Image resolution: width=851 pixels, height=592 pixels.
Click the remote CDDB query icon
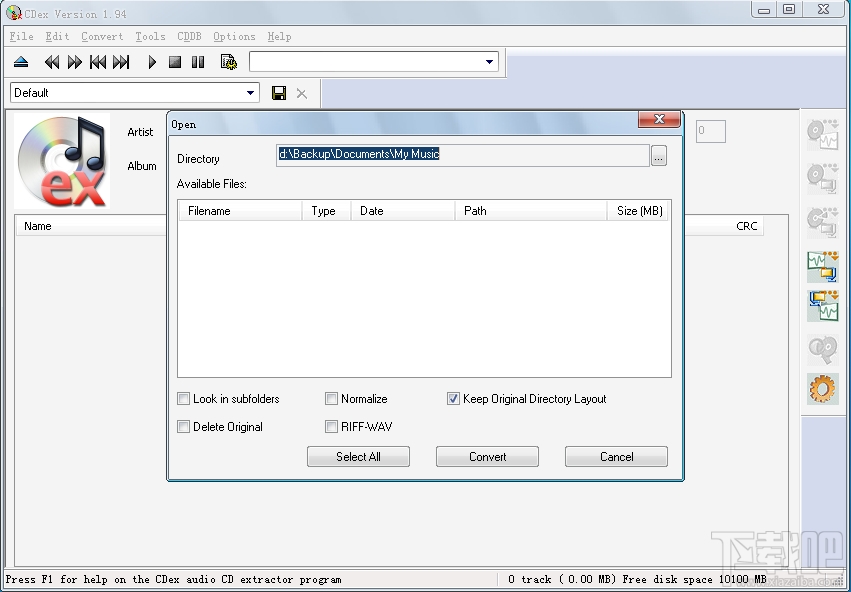click(823, 350)
